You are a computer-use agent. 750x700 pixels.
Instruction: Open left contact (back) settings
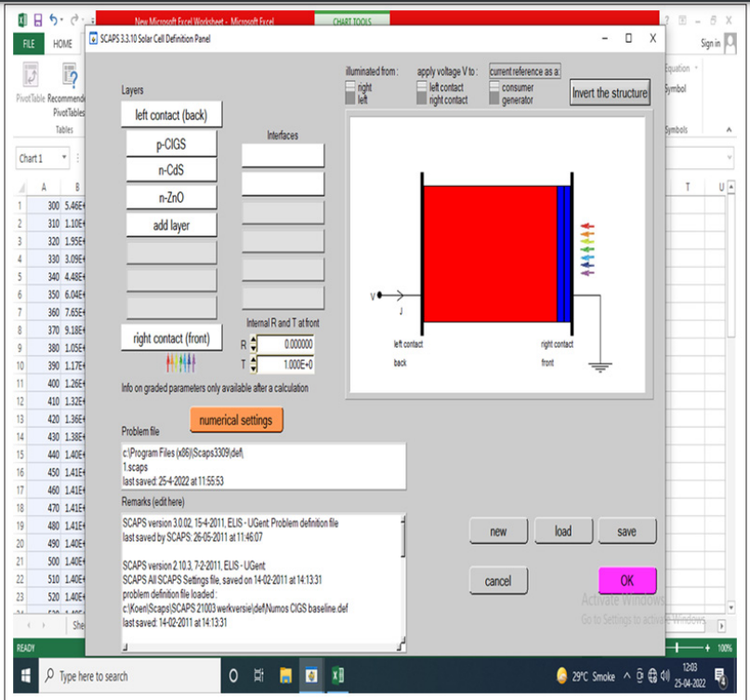pos(171,115)
